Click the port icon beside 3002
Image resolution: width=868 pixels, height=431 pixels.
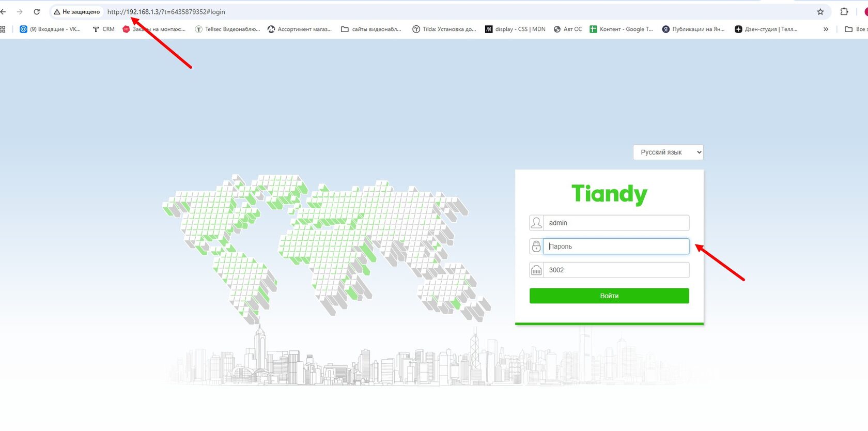(x=536, y=270)
